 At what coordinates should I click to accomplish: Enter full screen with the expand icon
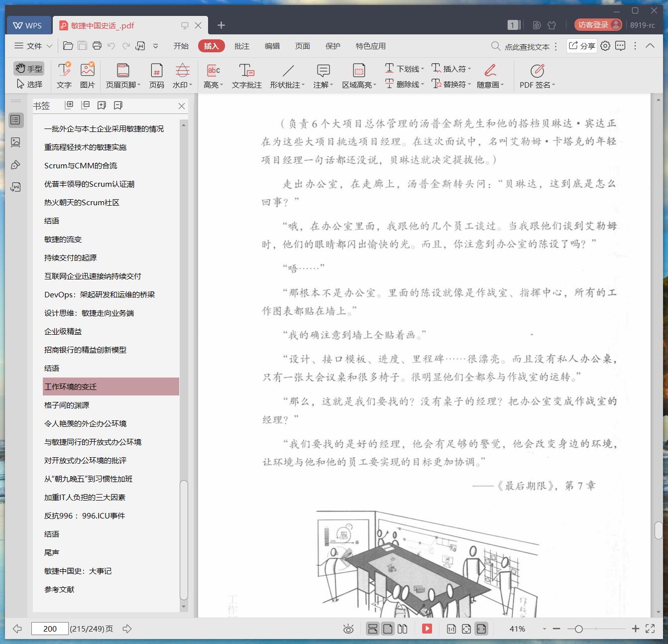coord(650,629)
